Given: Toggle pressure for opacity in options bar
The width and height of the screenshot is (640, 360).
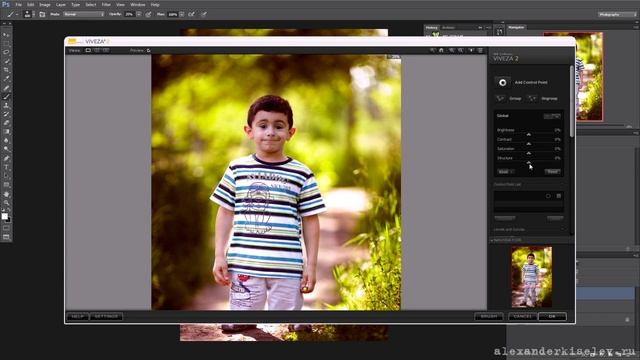Looking at the screenshot, I should [x=149, y=14].
